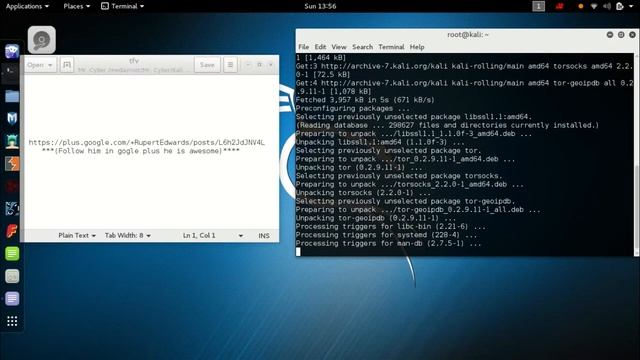Click the Save button in editor

pos(207,65)
